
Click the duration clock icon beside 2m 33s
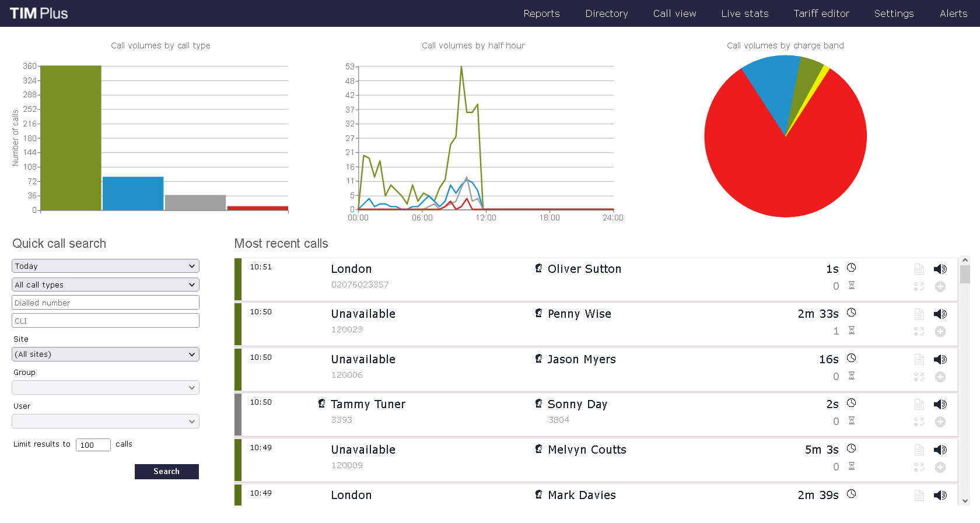tap(852, 313)
